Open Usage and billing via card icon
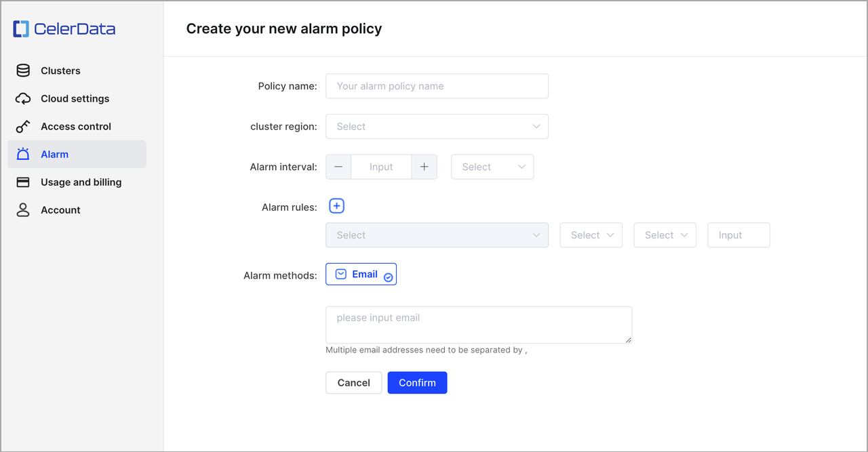Viewport: 868px width, 452px height. tap(22, 182)
